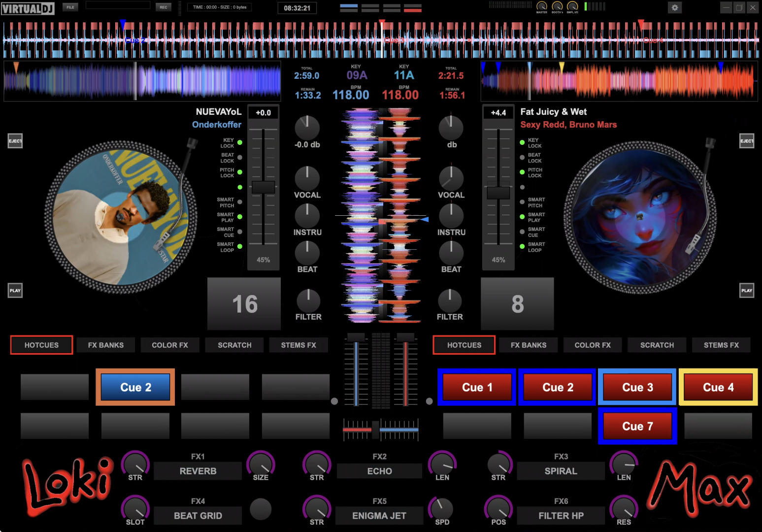Trigger Cue 1 pad on right deck

pos(477,387)
